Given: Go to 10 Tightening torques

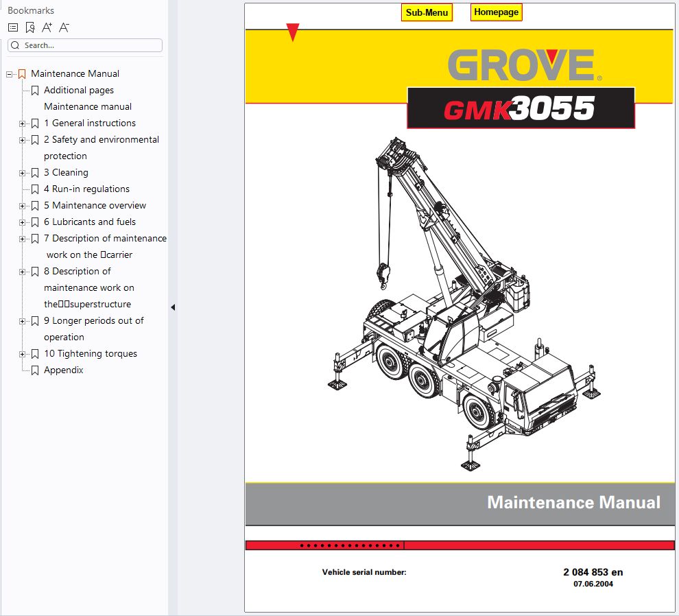Looking at the screenshot, I should pyautogui.click(x=91, y=353).
